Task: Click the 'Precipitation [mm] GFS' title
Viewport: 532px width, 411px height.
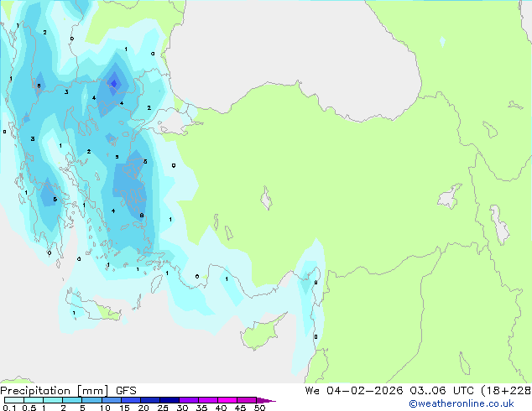Action: coord(68,391)
